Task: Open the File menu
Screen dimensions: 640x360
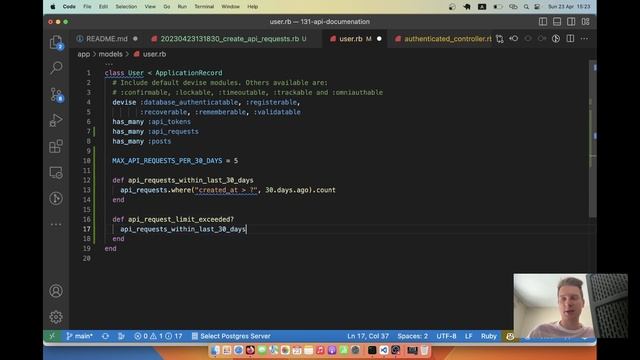Action: (x=87, y=7)
